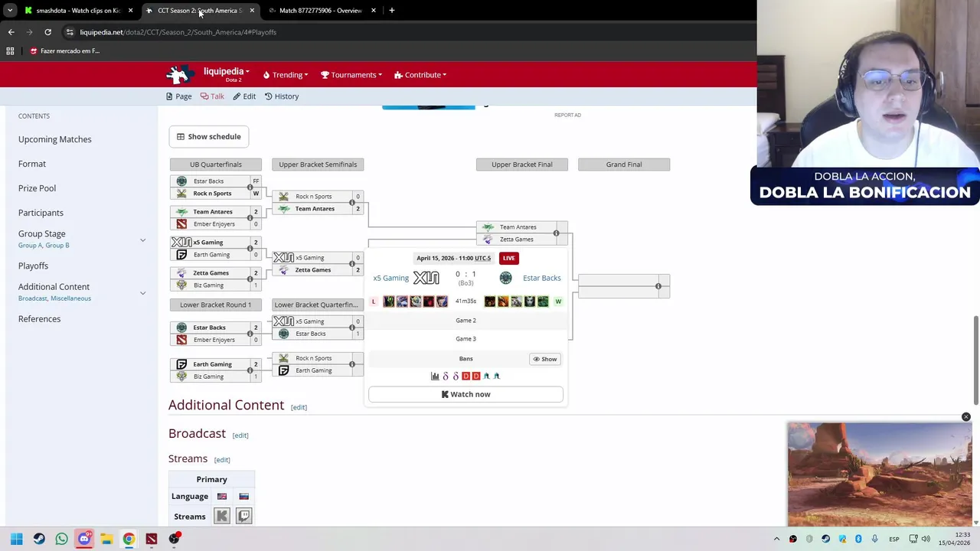Viewport: 980px width, 551px height.
Task: Open info icon for Rock n Sports vs Earth Gaming
Action: coord(352,364)
